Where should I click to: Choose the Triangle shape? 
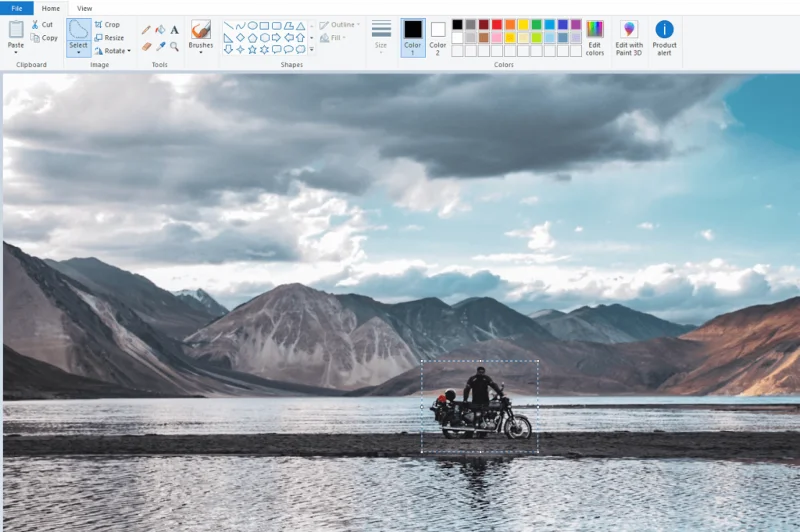(301, 26)
